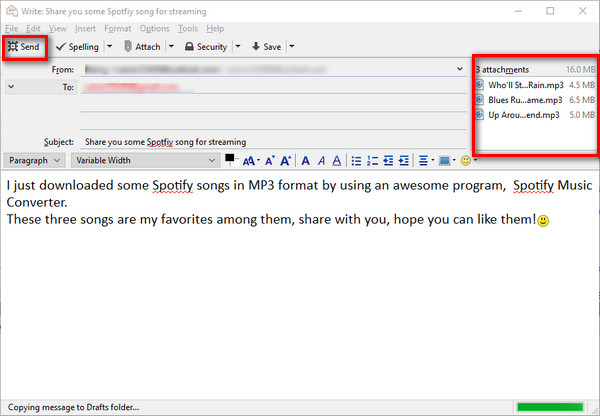Open the font size AA chooser

[251, 161]
